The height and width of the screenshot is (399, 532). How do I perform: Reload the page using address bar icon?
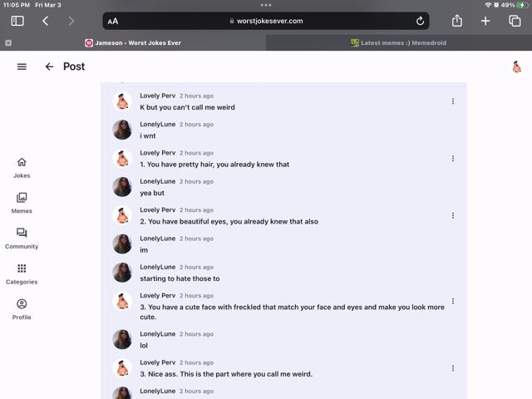click(x=420, y=21)
